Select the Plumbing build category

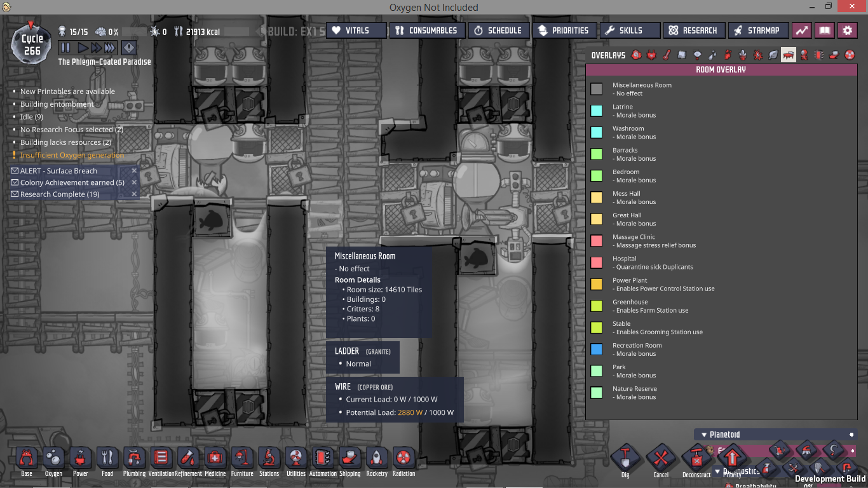pos(134,459)
